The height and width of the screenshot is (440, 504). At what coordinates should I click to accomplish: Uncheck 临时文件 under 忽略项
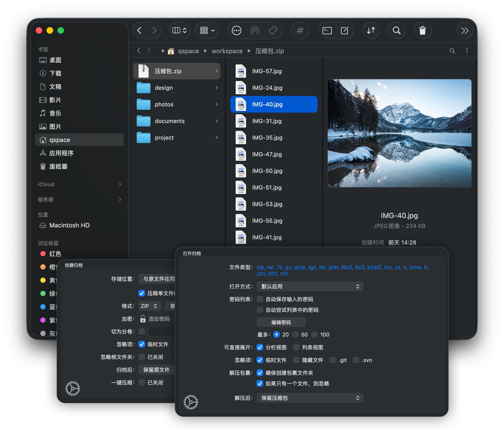260,360
